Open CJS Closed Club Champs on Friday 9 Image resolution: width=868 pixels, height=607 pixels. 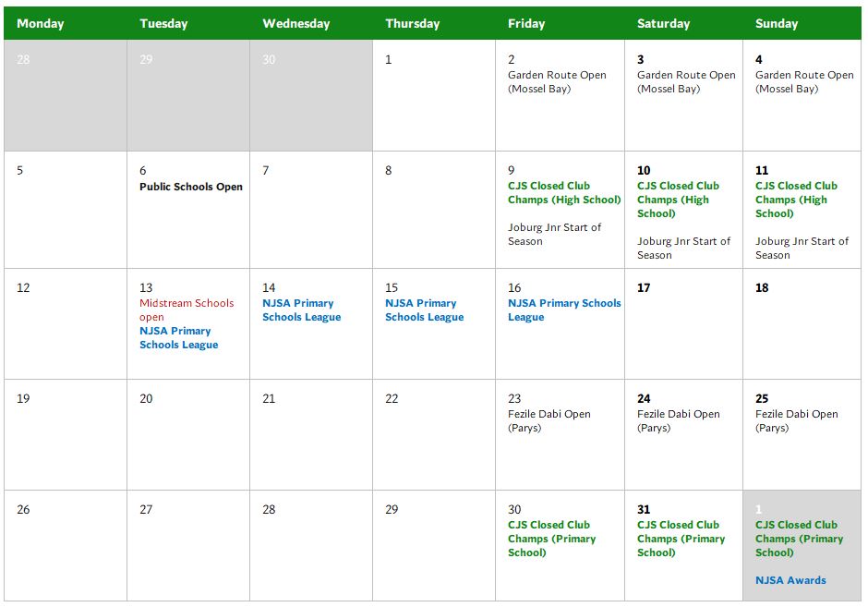(x=564, y=193)
